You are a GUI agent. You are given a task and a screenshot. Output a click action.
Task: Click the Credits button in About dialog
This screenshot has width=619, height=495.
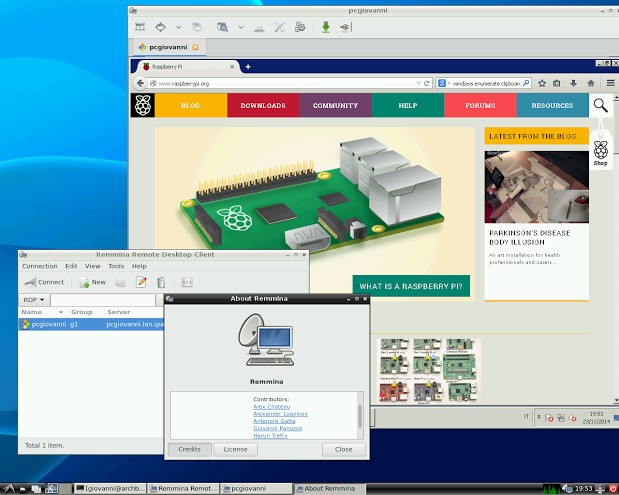tap(189, 449)
